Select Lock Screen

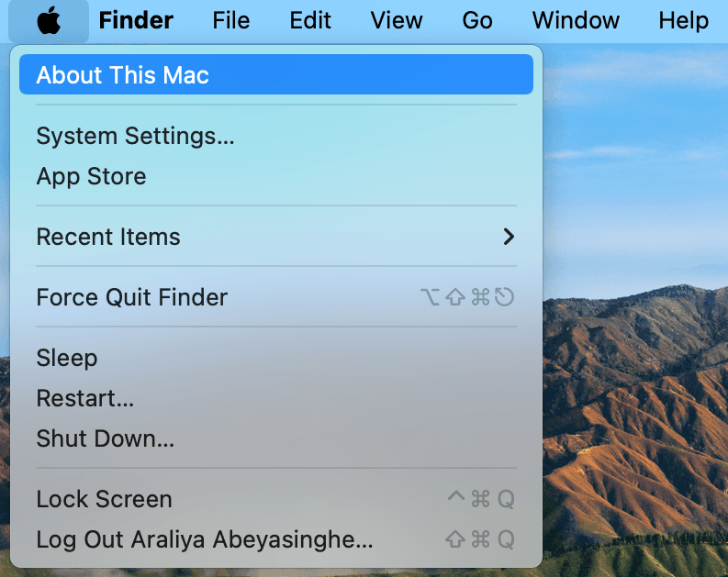tap(104, 499)
